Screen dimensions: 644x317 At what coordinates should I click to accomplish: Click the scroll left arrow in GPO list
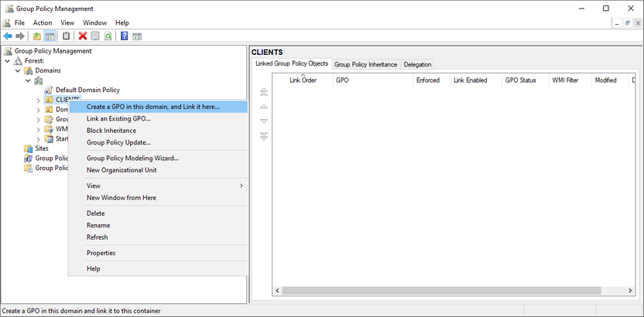(x=277, y=291)
